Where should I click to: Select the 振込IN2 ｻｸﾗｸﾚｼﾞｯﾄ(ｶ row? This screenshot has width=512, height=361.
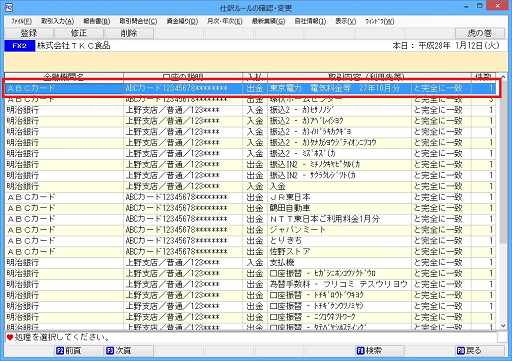[250, 175]
